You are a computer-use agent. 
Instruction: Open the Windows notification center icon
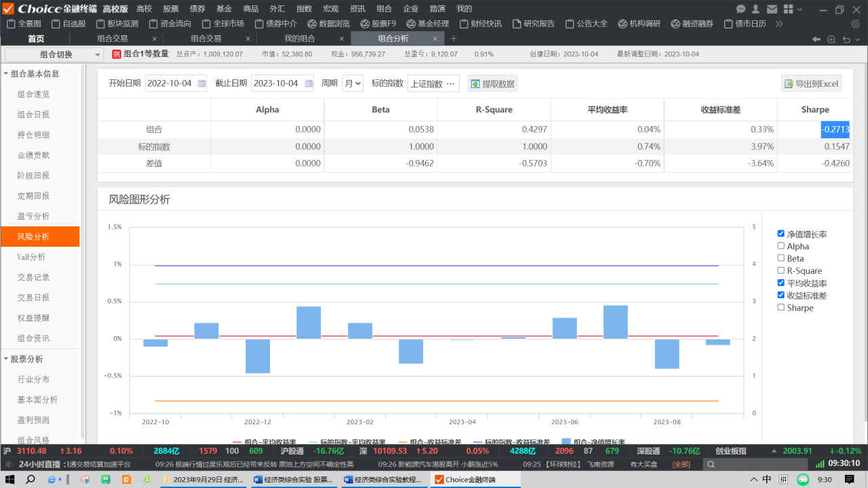[850, 479]
